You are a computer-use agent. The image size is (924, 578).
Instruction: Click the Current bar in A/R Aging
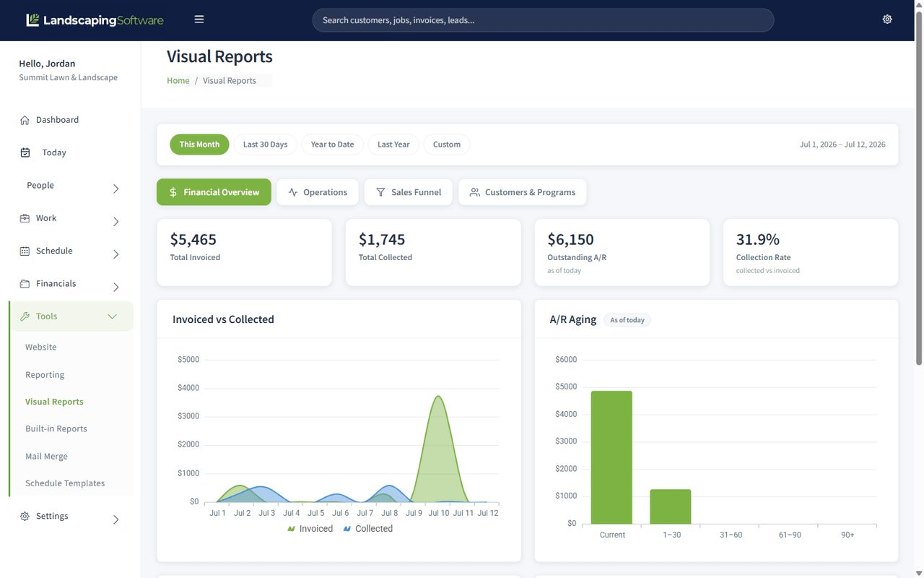click(x=611, y=457)
